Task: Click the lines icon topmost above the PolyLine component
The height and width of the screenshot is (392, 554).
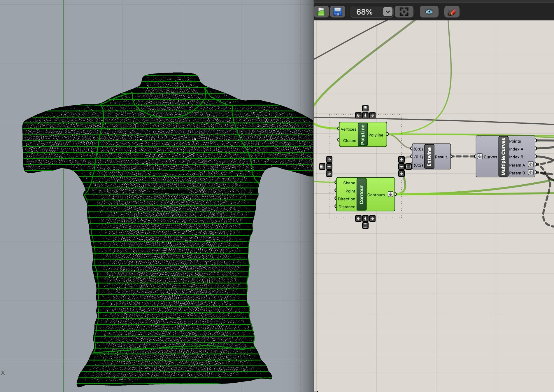Action: point(365,108)
